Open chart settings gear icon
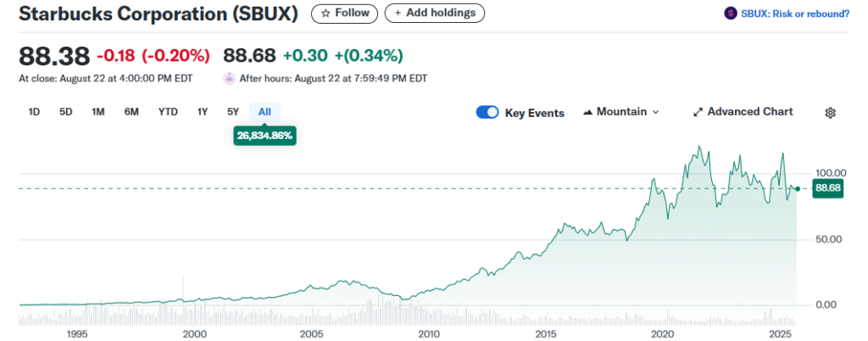 [831, 113]
